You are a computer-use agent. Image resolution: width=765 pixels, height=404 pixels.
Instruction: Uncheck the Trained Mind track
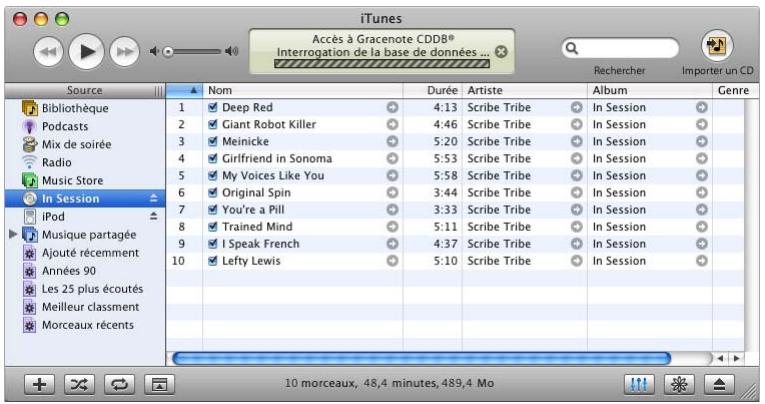click(x=212, y=226)
